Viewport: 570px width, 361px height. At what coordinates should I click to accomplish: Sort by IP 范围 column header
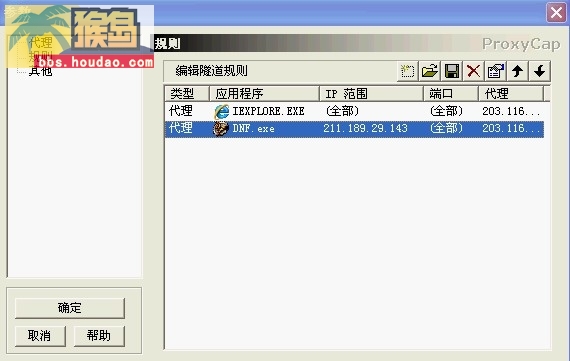tap(372, 94)
